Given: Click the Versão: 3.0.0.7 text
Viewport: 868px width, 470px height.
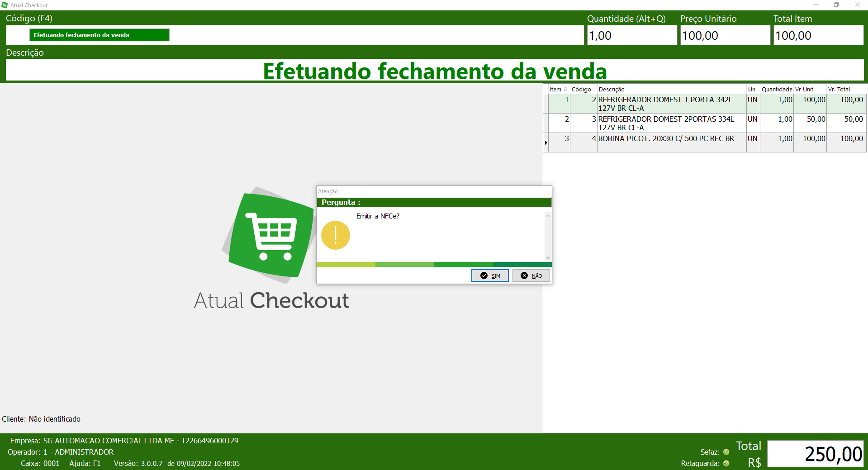Looking at the screenshot, I should click(138, 463).
